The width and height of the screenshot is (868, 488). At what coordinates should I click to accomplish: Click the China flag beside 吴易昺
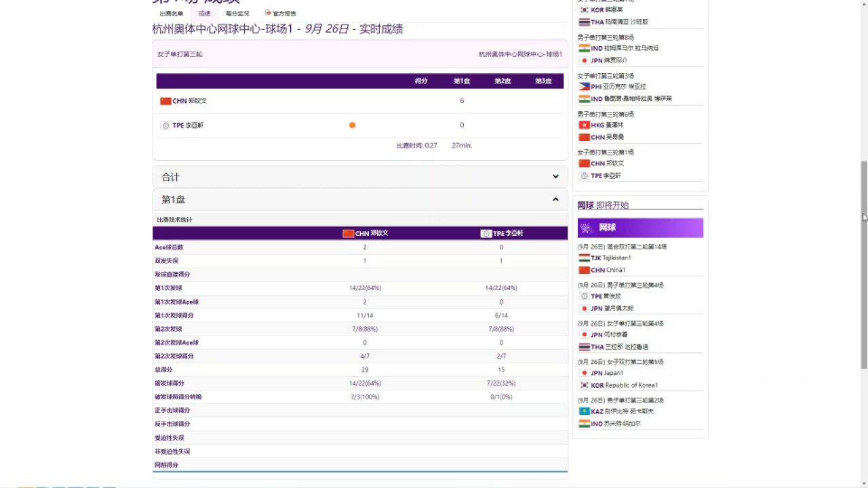click(x=584, y=137)
